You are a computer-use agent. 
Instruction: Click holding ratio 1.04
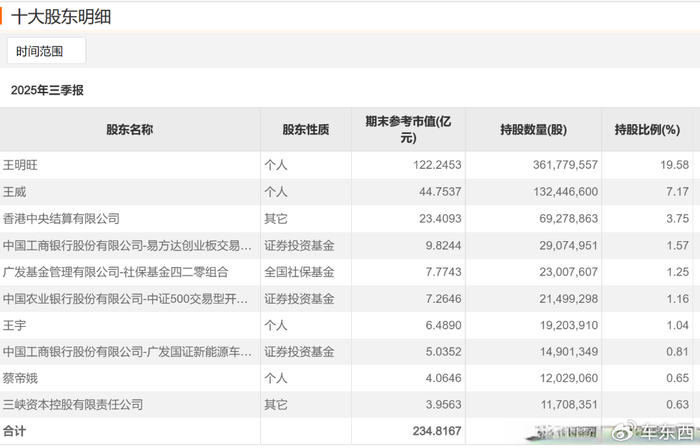pyautogui.click(x=678, y=325)
